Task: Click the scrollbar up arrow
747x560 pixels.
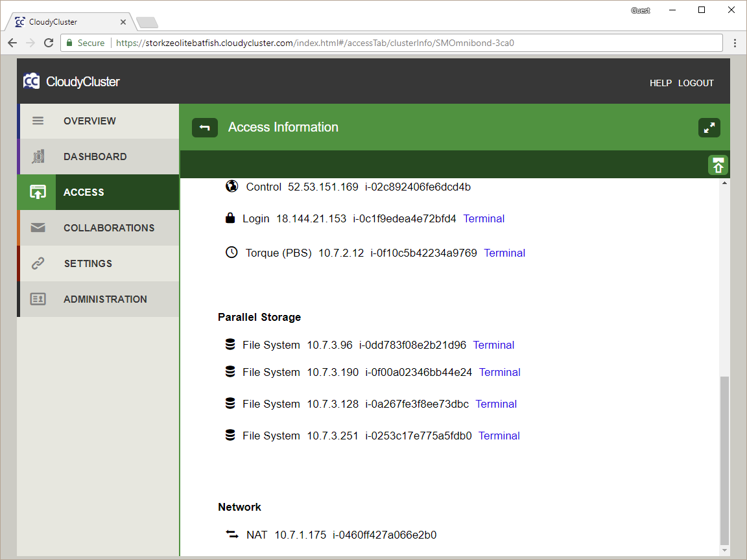Action: (x=724, y=183)
